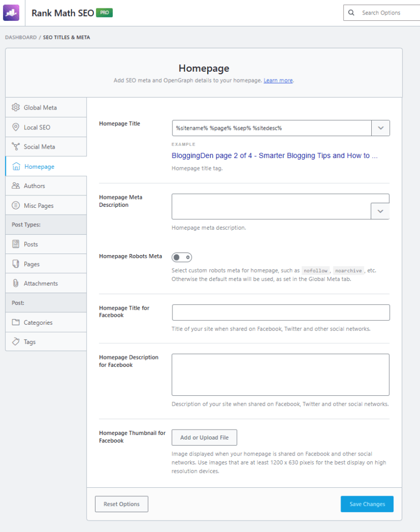Image resolution: width=420 pixels, height=532 pixels.
Task: Click the Categories folder icon
Action: pos(16,322)
